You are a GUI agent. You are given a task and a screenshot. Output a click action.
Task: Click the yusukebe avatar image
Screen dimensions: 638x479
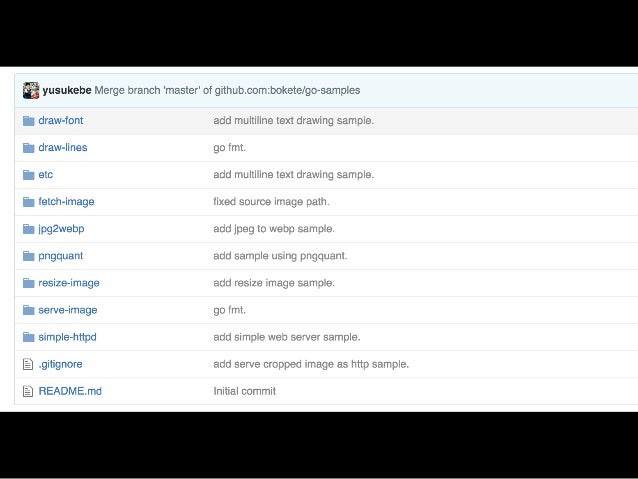point(31,90)
